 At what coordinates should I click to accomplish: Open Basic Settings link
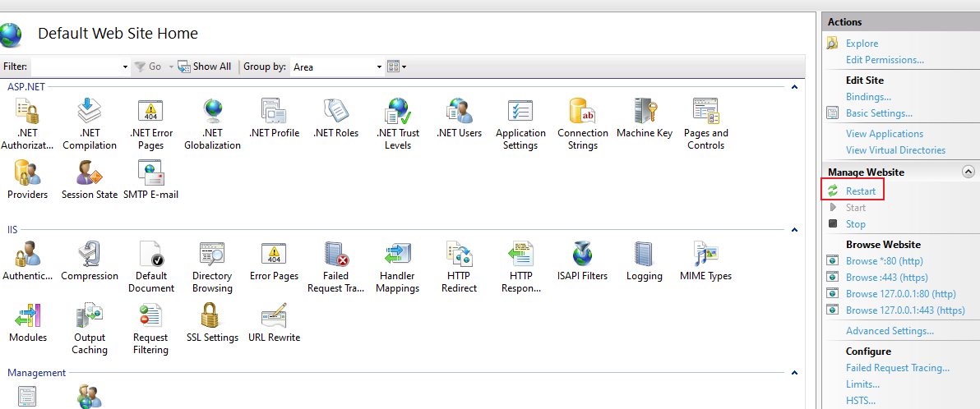(879, 113)
